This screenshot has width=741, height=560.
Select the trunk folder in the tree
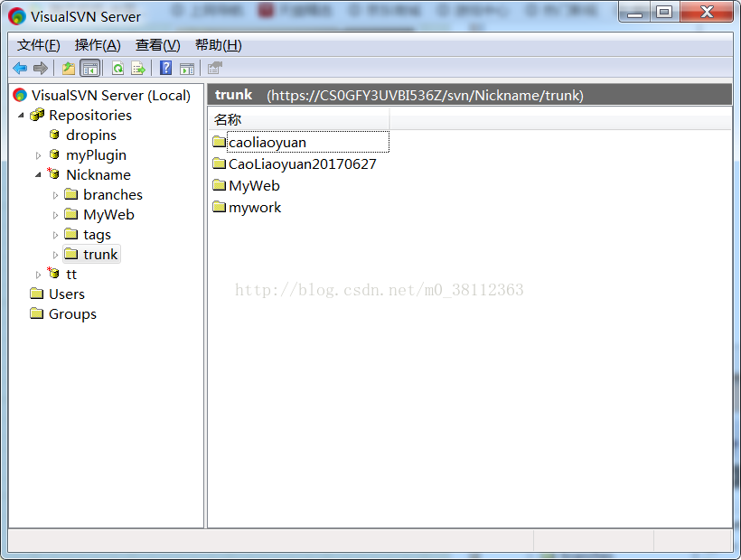tap(100, 255)
